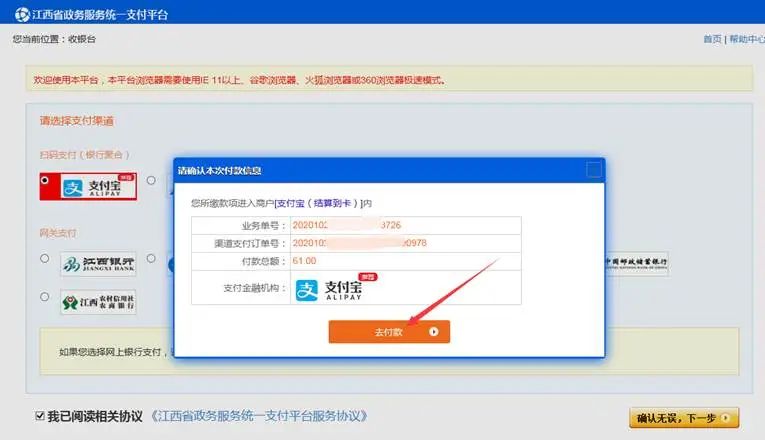Select the Alipay radio button
The width and height of the screenshot is (765, 440).
[x=45, y=181]
